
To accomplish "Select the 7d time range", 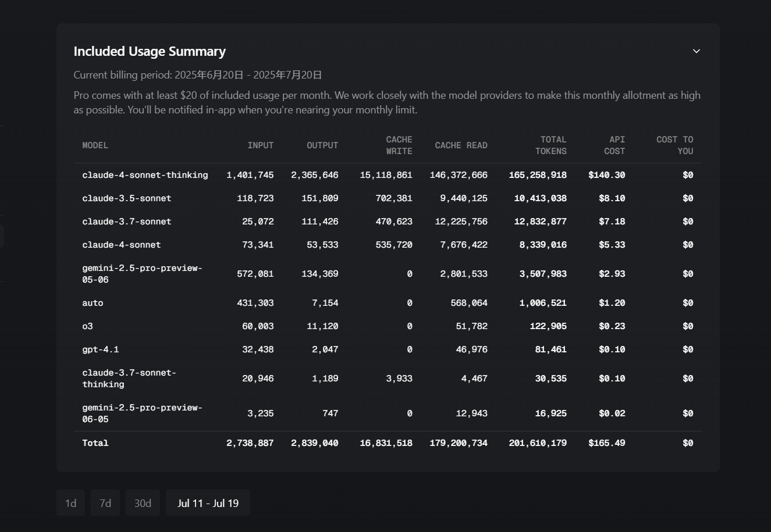I will (105, 503).
